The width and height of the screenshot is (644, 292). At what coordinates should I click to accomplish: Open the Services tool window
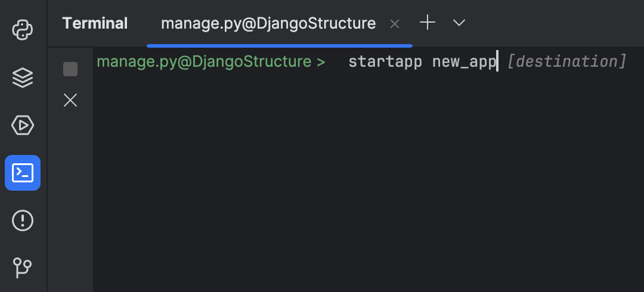(23, 125)
